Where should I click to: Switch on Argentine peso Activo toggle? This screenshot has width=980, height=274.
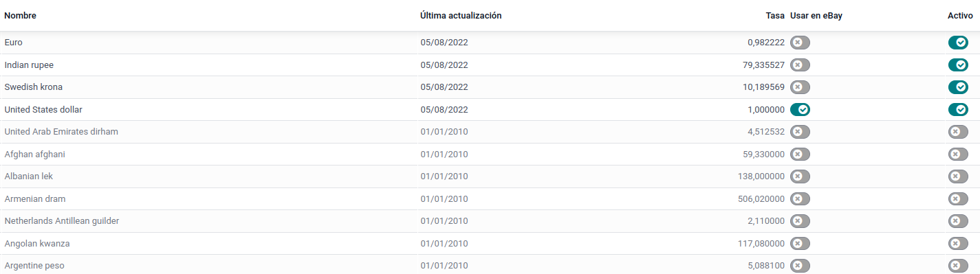958,266
